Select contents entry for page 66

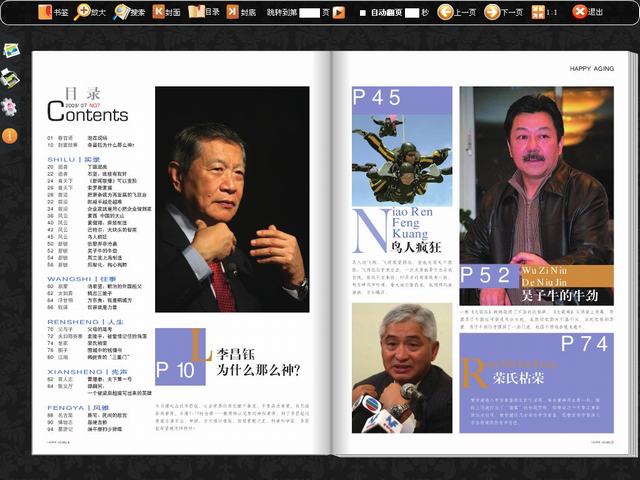[82, 307]
